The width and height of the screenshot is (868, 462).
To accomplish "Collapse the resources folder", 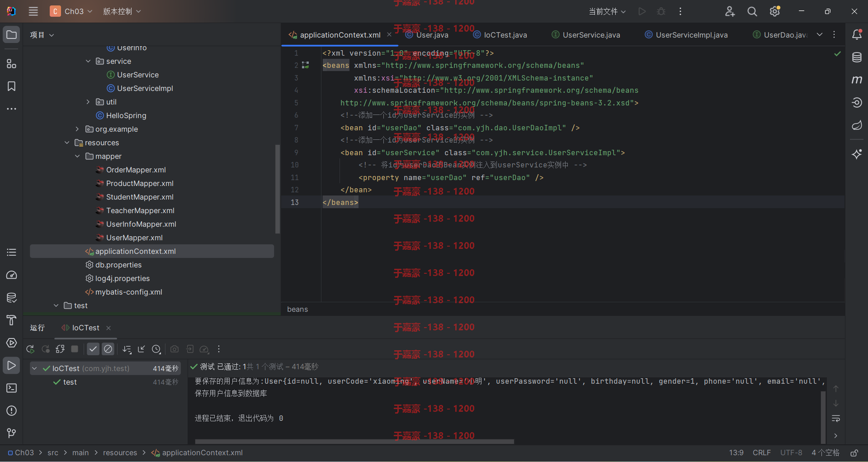I will 67,143.
